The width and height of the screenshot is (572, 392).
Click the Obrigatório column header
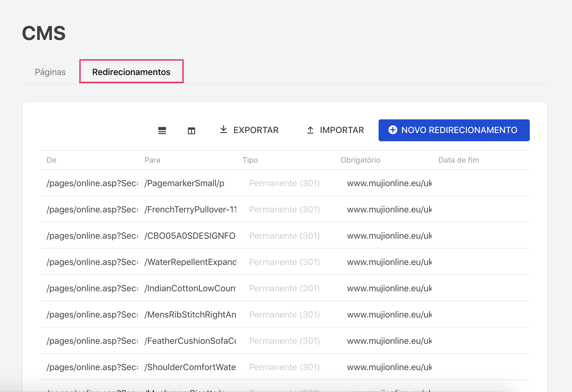pos(361,160)
